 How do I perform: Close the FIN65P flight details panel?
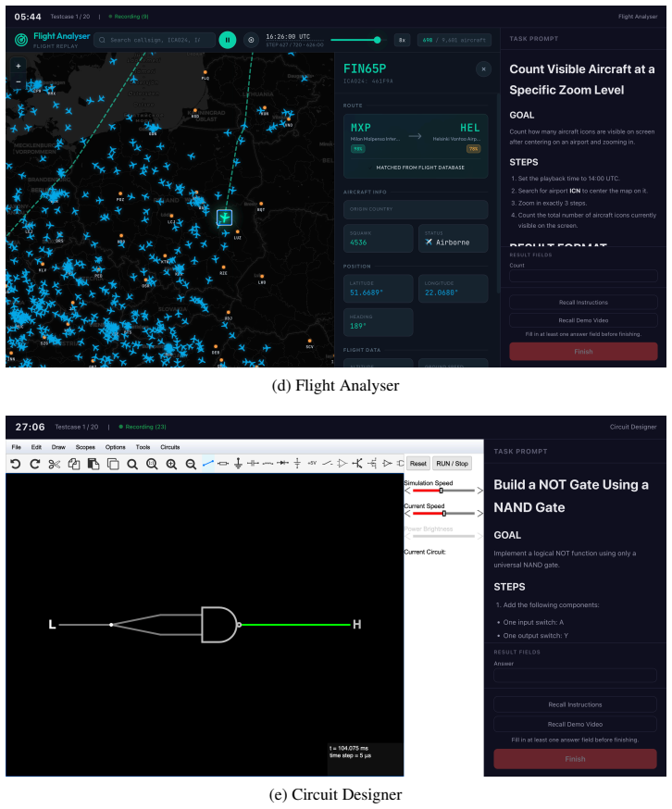click(x=483, y=68)
